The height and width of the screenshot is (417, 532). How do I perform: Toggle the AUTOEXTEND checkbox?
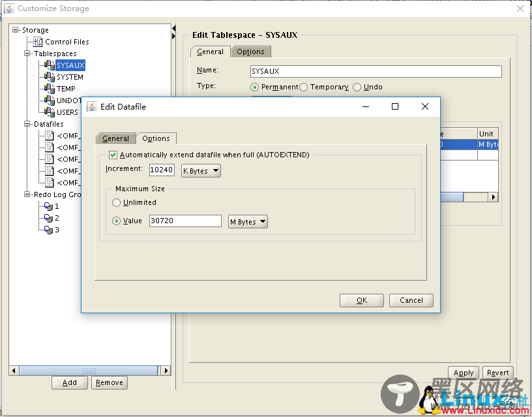click(x=113, y=155)
